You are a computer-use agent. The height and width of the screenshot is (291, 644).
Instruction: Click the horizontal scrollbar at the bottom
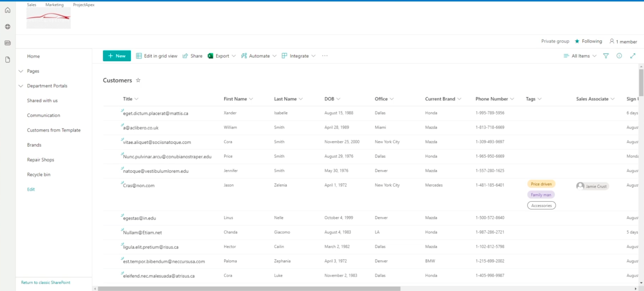click(249, 289)
